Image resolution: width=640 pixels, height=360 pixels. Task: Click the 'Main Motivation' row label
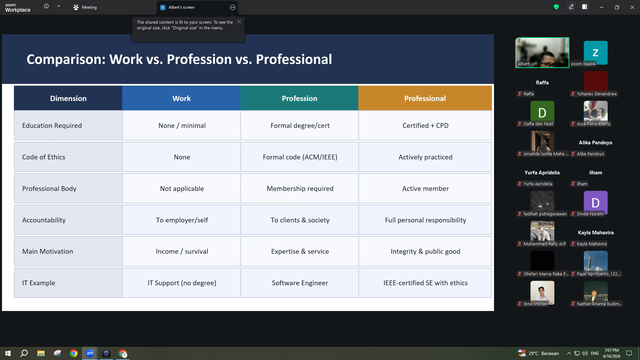point(47,251)
